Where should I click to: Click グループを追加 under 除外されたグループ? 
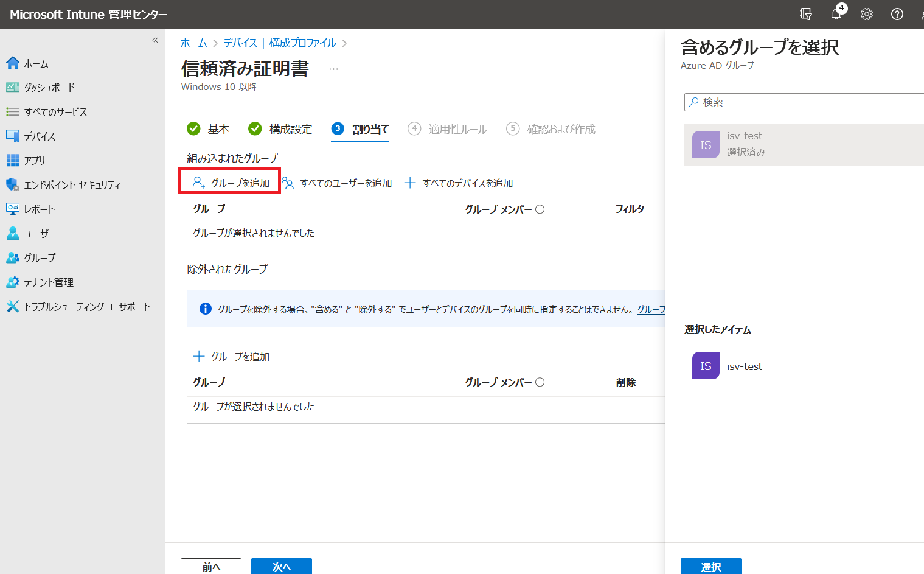click(x=231, y=357)
